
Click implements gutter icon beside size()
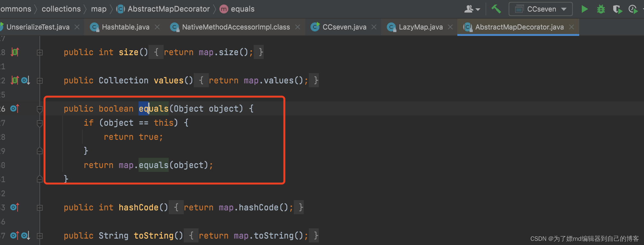tap(15, 52)
